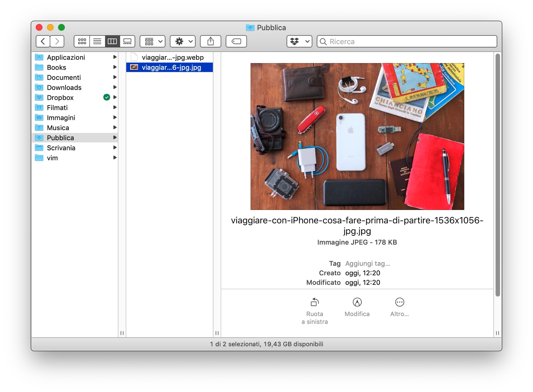The height and width of the screenshot is (392, 533).
Task: Click the Back navigation arrow
Action: click(x=43, y=42)
